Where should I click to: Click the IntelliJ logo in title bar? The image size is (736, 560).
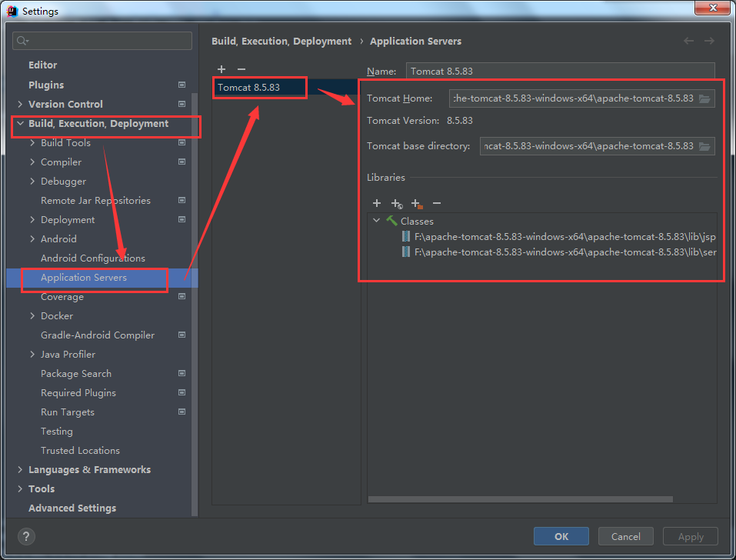(12, 11)
